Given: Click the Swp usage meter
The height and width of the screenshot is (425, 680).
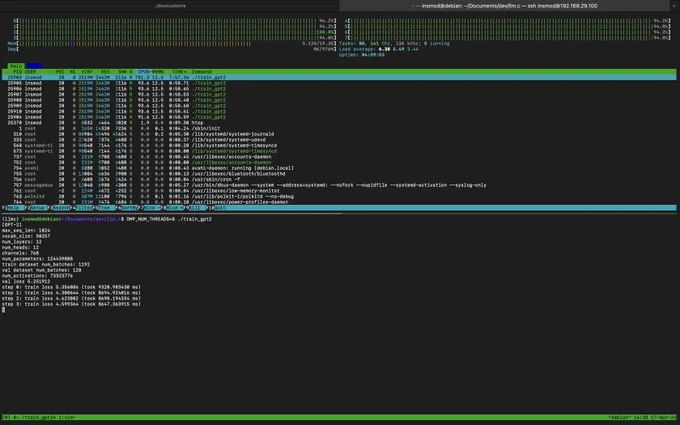Looking at the screenshot, I should [x=172, y=49].
